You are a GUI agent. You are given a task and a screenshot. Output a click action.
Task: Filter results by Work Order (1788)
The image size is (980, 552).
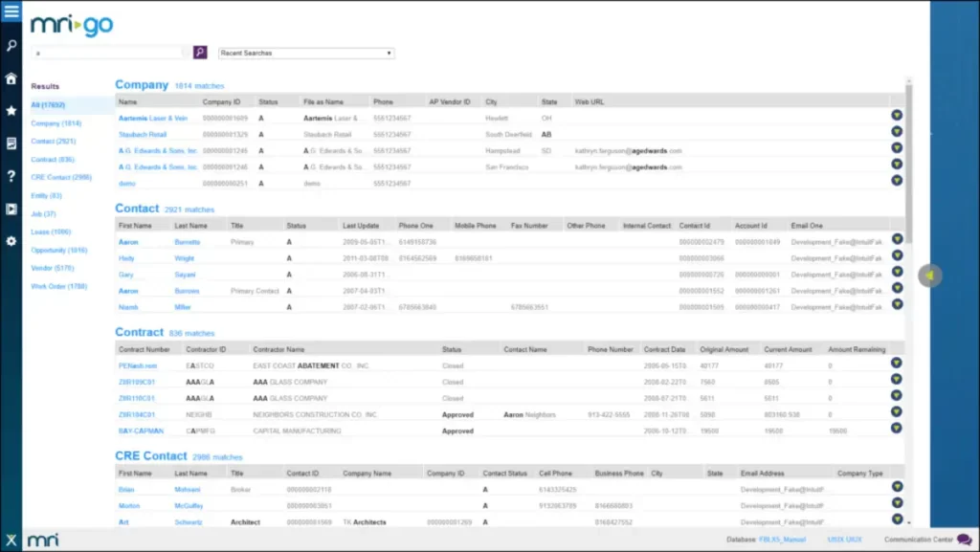tap(58, 287)
